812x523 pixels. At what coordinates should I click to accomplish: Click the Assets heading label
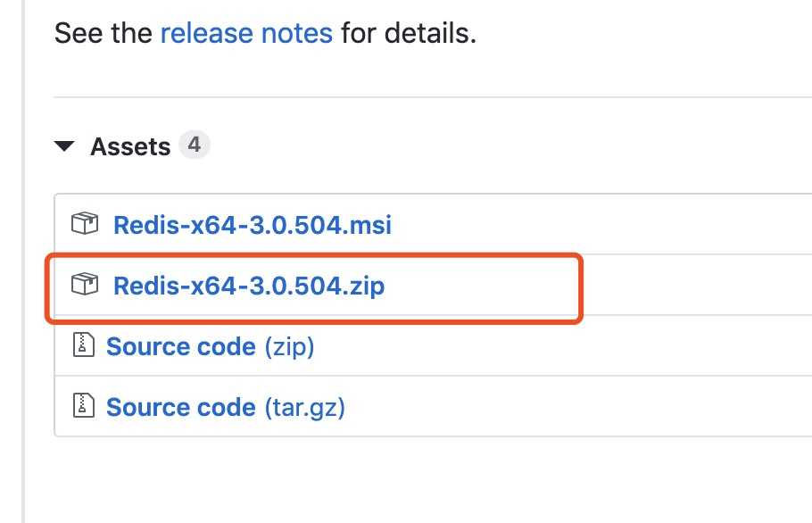(x=130, y=146)
